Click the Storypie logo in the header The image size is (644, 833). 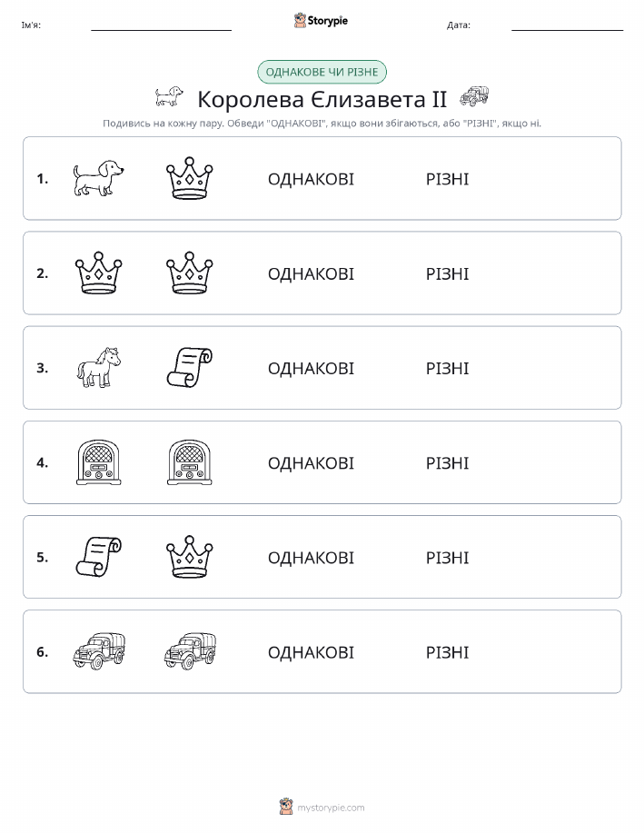(321, 21)
